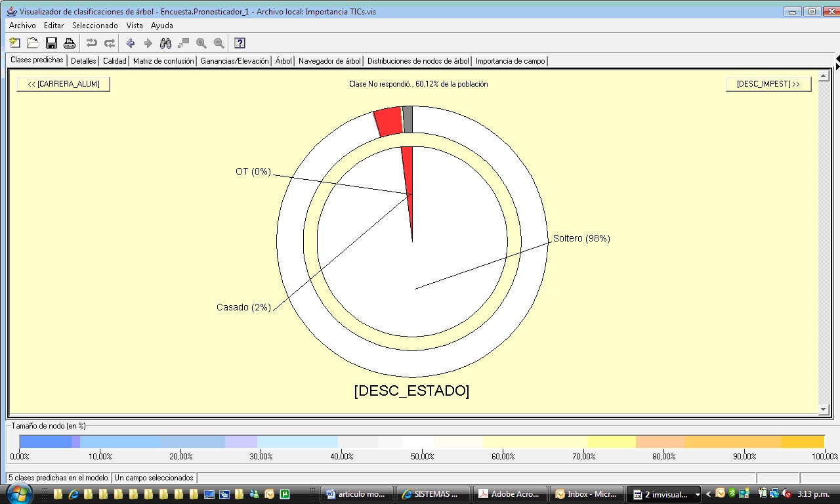Open the Importancia de campo tab
The width and height of the screenshot is (840, 504).
(510, 61)
